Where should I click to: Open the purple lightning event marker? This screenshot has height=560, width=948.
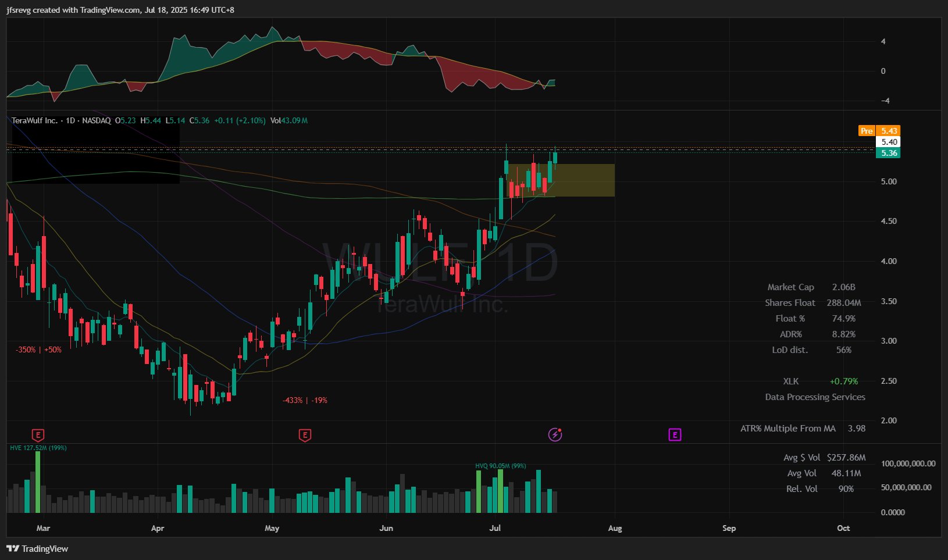(555, 434)
